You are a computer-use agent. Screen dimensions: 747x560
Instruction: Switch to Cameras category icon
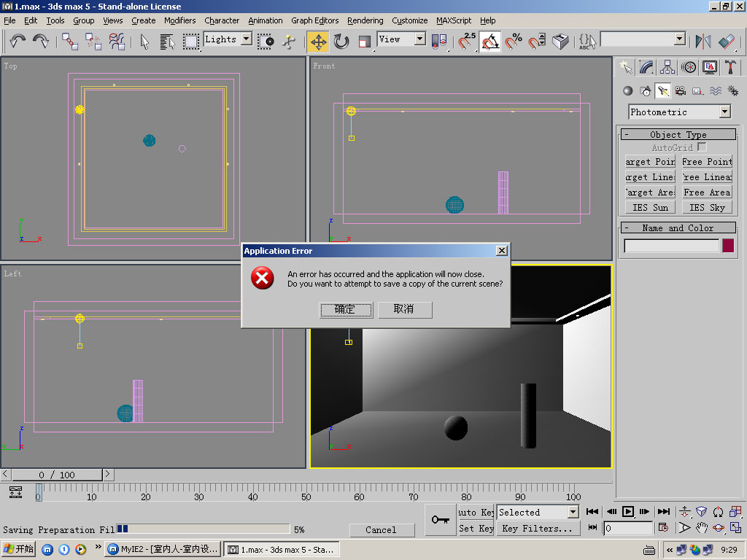pos(680,90)
